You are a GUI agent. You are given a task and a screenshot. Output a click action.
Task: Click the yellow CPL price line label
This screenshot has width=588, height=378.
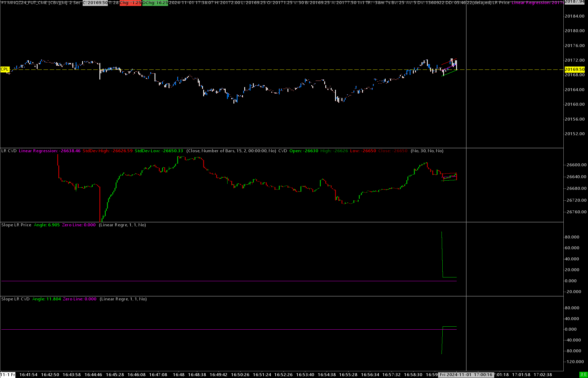[5, 69]
